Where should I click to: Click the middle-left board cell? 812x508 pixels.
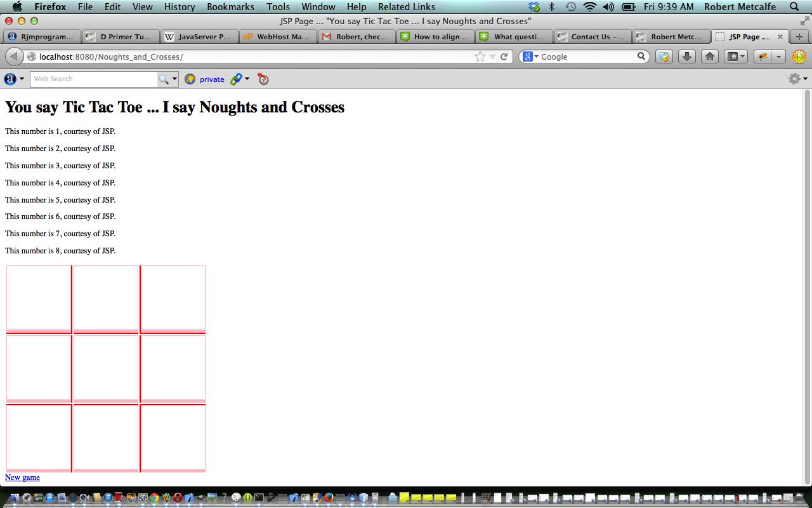coord(39,368)
